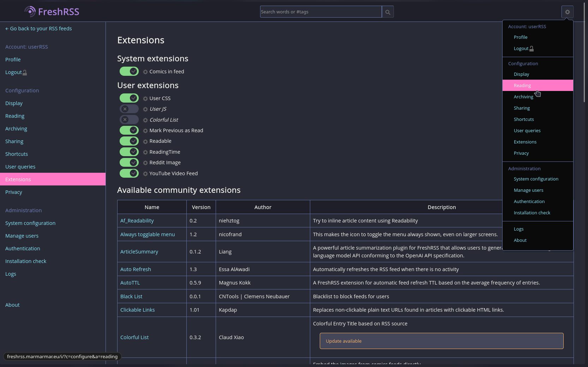Open settings gear for Reddit Image
588x367 pixels.
[145, 163]
